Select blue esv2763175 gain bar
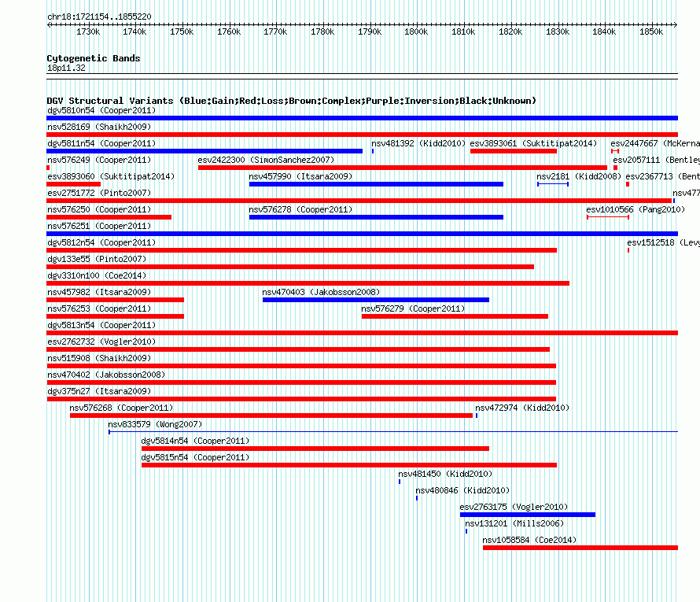Viewport: 700px width, 602px height. [x=528, y=515]
